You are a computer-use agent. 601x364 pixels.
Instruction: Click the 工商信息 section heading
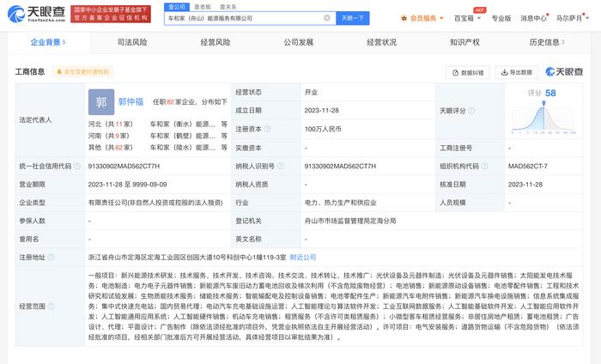point(30,71)
